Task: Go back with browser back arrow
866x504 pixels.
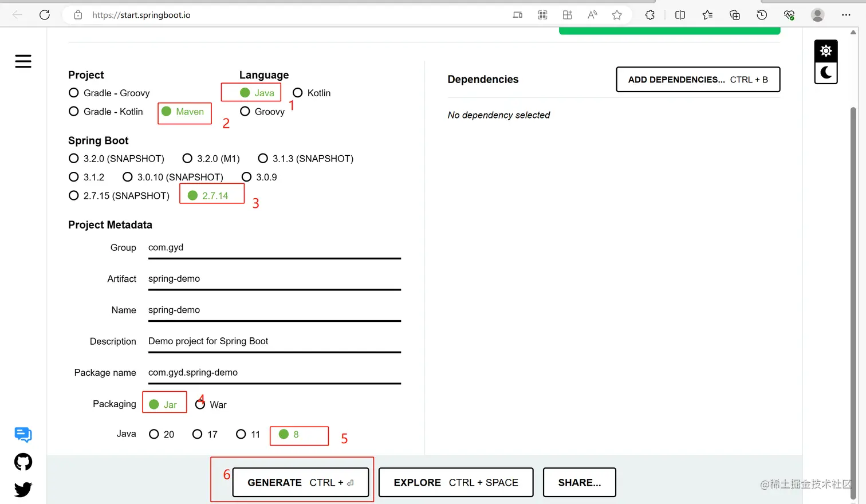Action: [17, 15]
